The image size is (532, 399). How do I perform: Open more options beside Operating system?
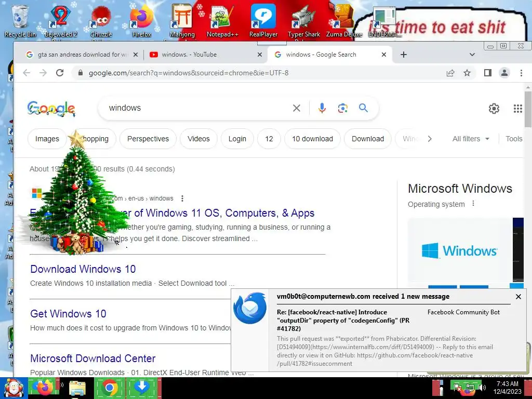click(x=473, y=204)
